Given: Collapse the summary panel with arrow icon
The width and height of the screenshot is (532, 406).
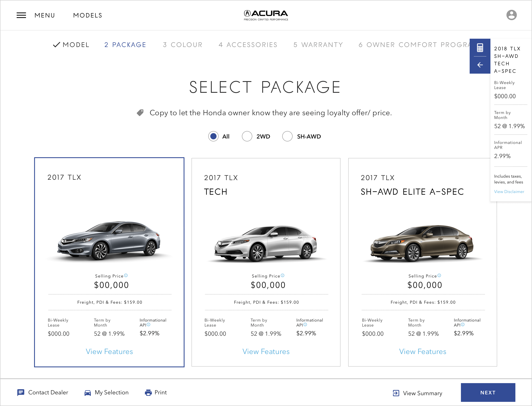Looking at the screenshot, I should tap(480, 65).
